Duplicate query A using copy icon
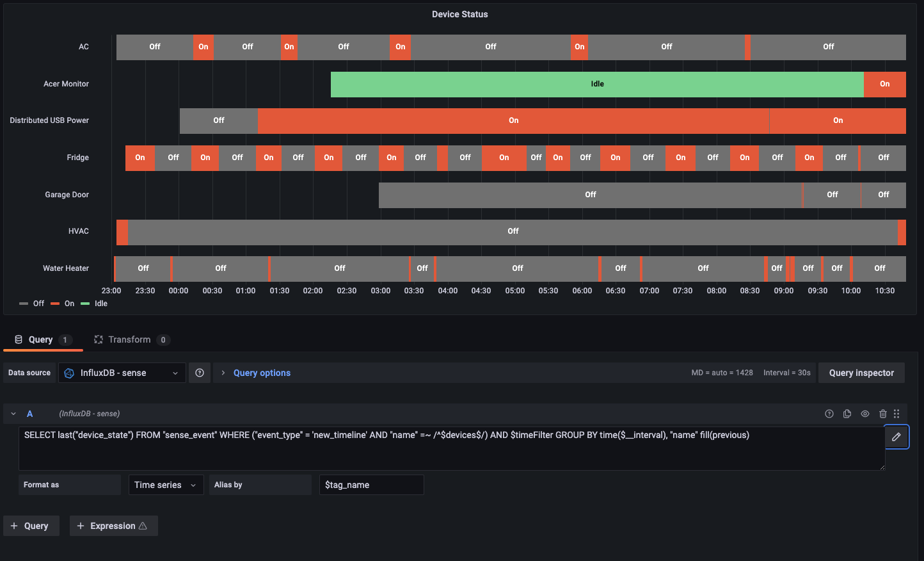This screenshot has width=924, height=561. click(847, 414)
